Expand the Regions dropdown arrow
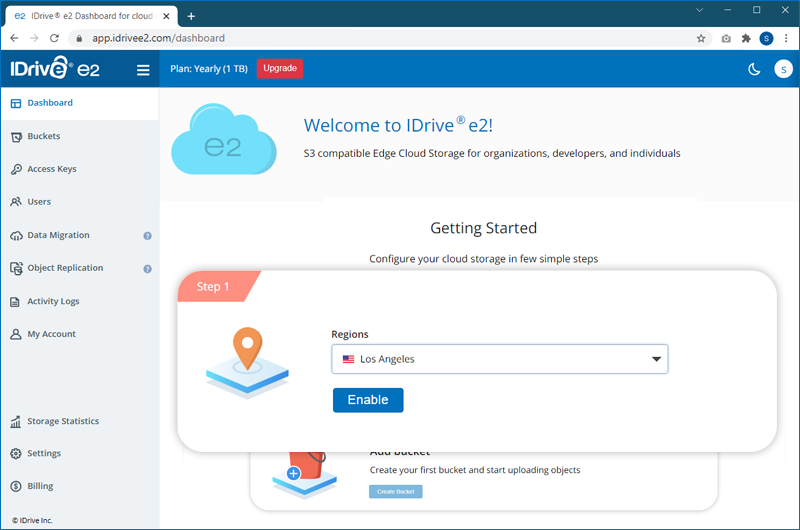Viewport: 800px width, 530px height. point(656,359)
